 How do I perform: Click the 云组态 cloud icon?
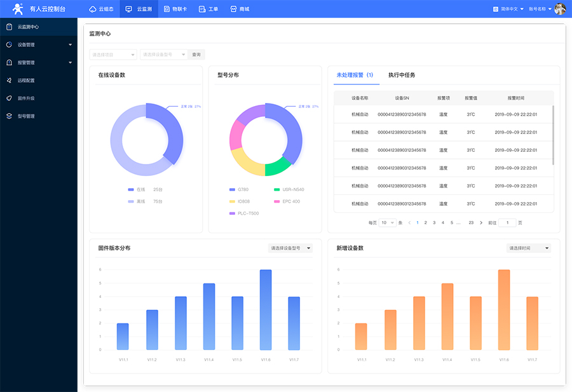coord(93,10)
